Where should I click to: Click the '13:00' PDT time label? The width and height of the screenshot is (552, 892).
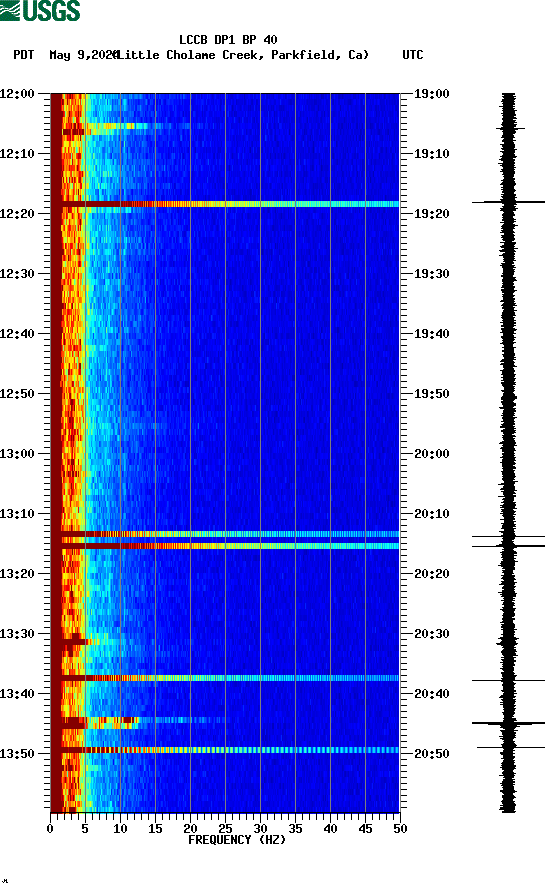(17, 454)
